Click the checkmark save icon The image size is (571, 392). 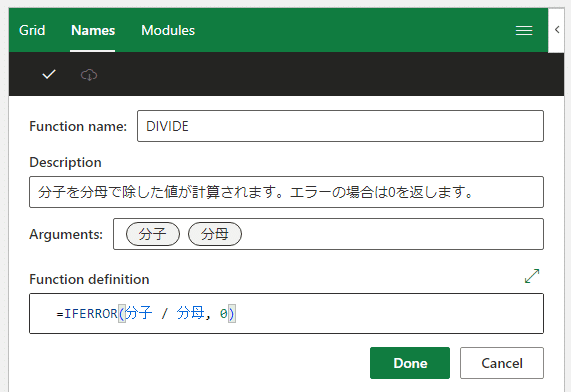[x=49, y=74]
